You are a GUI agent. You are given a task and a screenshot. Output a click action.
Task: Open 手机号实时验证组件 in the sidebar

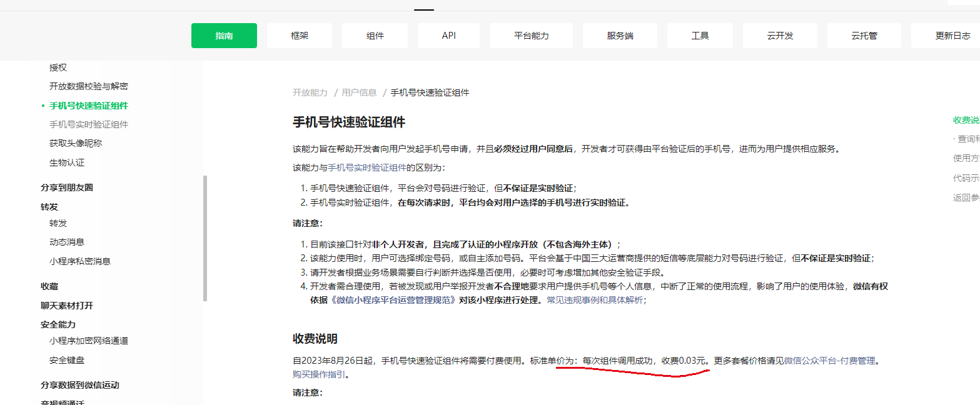(x=89, y=124)
